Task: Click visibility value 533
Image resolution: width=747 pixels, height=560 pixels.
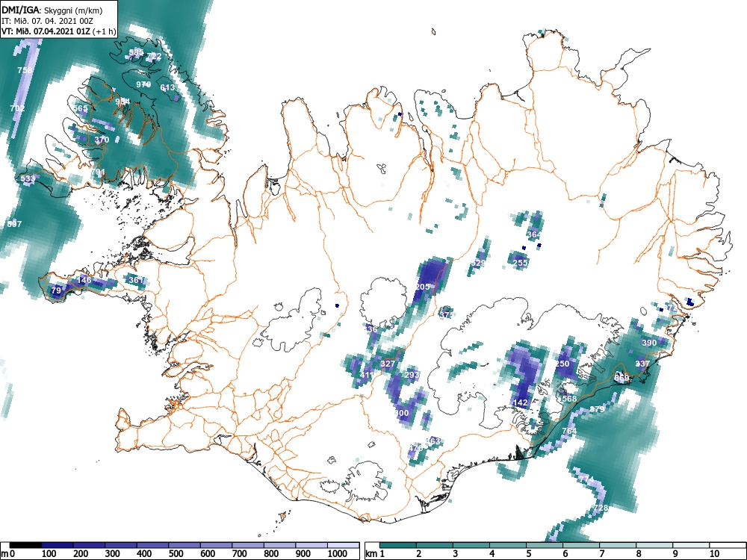Action: [x=28, y=179]
